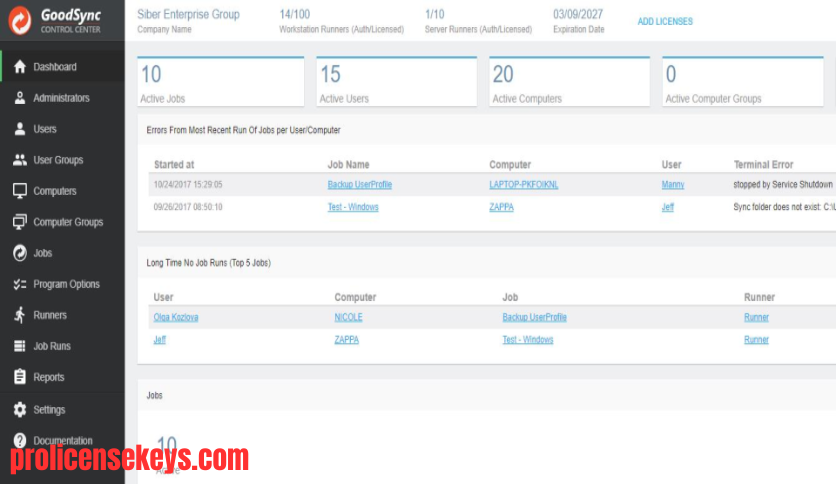Open User Groups via its people icon

point(20,160)
